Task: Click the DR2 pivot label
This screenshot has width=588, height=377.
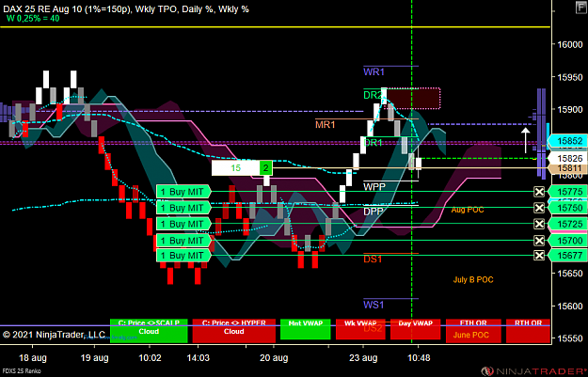Action: click(373, 95)
